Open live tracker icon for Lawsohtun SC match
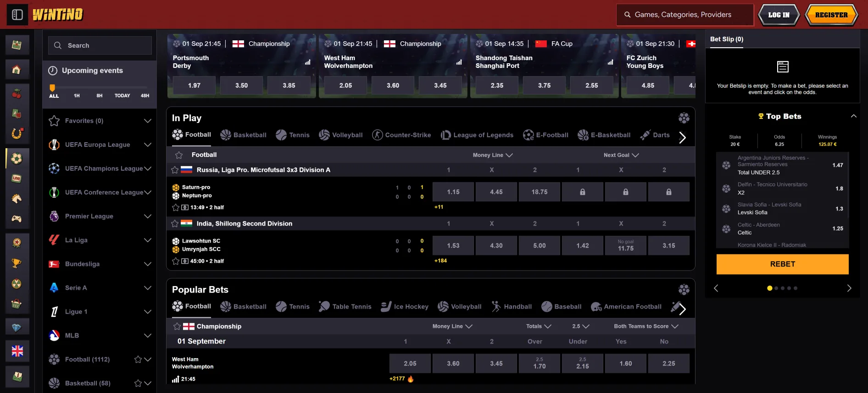The width and height of the screenshot is (868, 393). point(185,261)
